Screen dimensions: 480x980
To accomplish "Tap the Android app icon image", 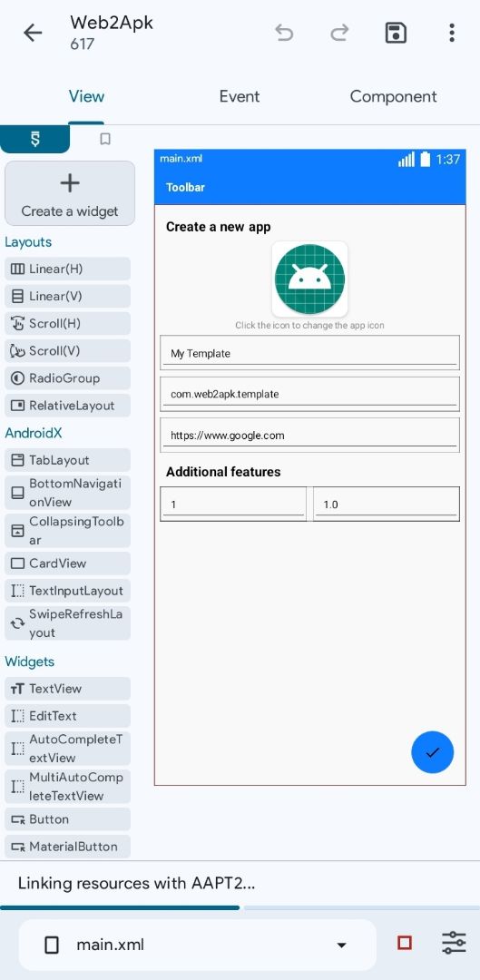I will (310, 279).
